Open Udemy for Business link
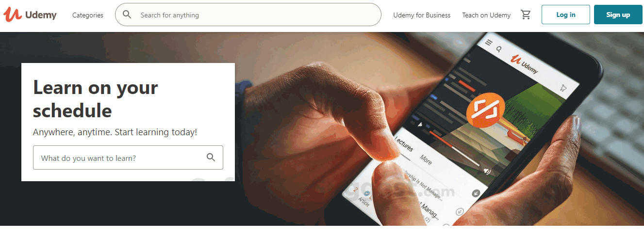Image resolution: width=644 pixels, height=235 pixels. coord(422,15)
